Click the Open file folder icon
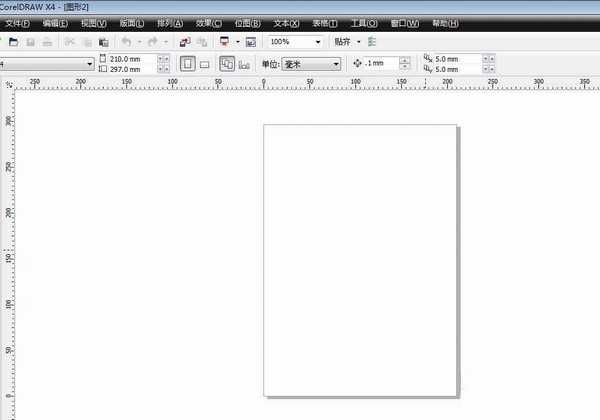 tap(12, 42)
